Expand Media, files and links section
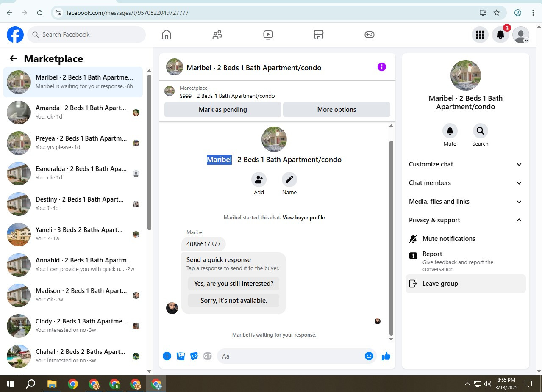Screen dimensions: 542x392 coord(466,202)
